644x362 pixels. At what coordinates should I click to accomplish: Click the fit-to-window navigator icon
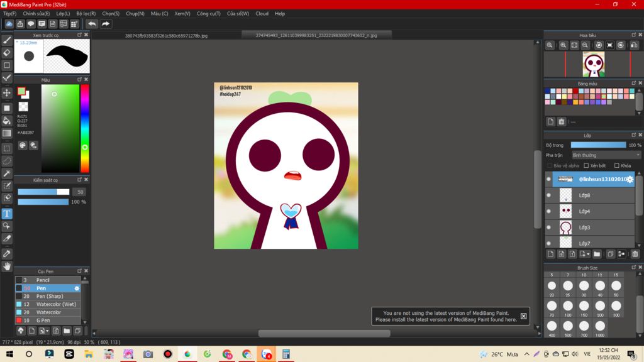(574, 45)
